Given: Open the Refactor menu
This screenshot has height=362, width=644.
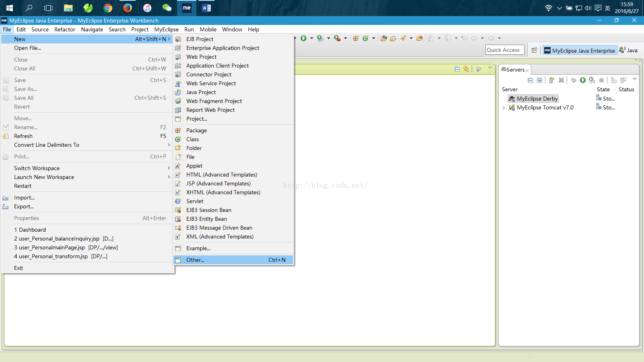Looking at the screenshot, I should point(65,29).
